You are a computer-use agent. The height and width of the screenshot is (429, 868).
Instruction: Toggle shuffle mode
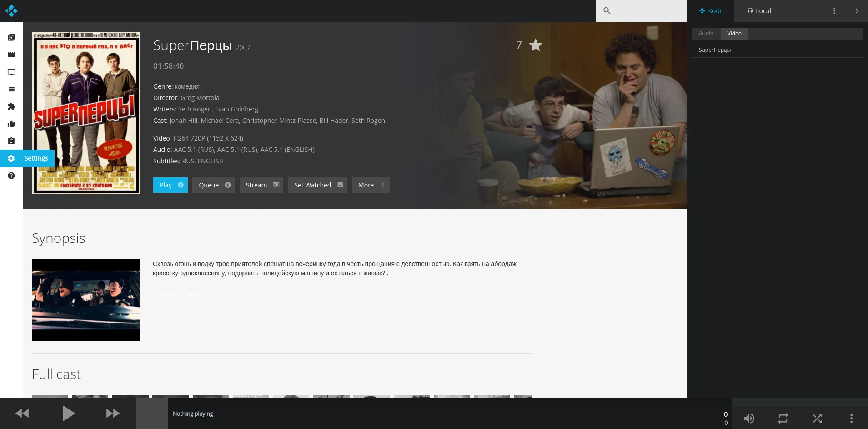(817, 418)
